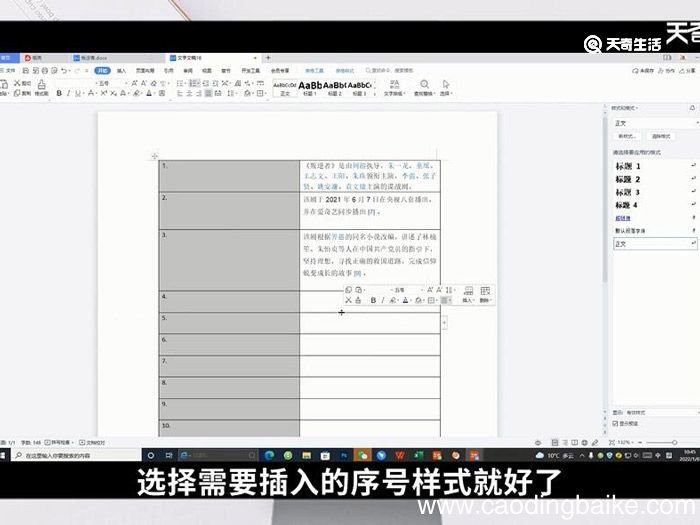Click the table move handle above the table
The width and height of the screenshot is (700, 525).
pos(154,156)
